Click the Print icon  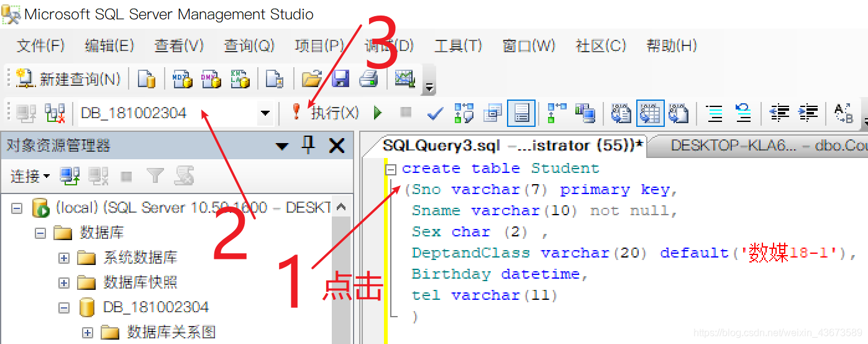click(369, 79)
